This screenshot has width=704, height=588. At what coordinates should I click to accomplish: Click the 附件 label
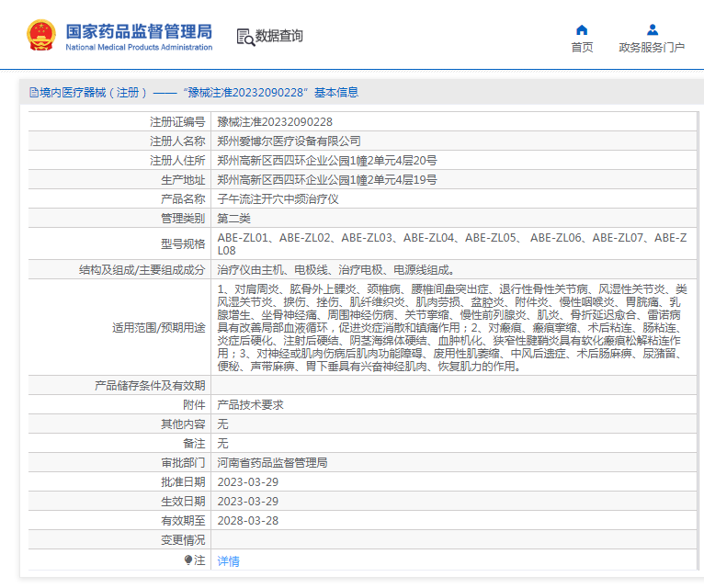coord(194,405)
